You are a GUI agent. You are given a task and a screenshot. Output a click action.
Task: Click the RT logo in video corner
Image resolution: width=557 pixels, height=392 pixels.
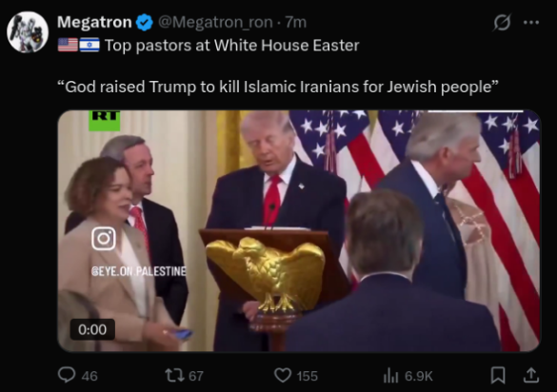pos(105,121)
